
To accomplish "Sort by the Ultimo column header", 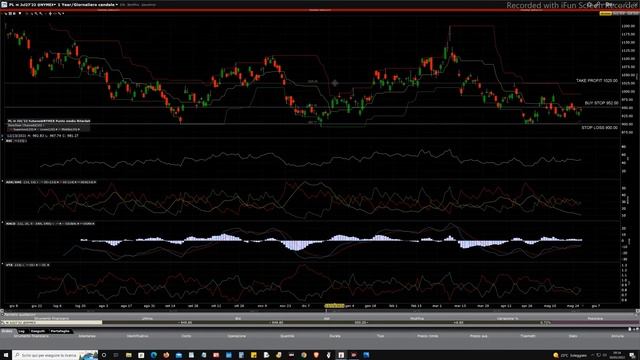I will [147, 318].
